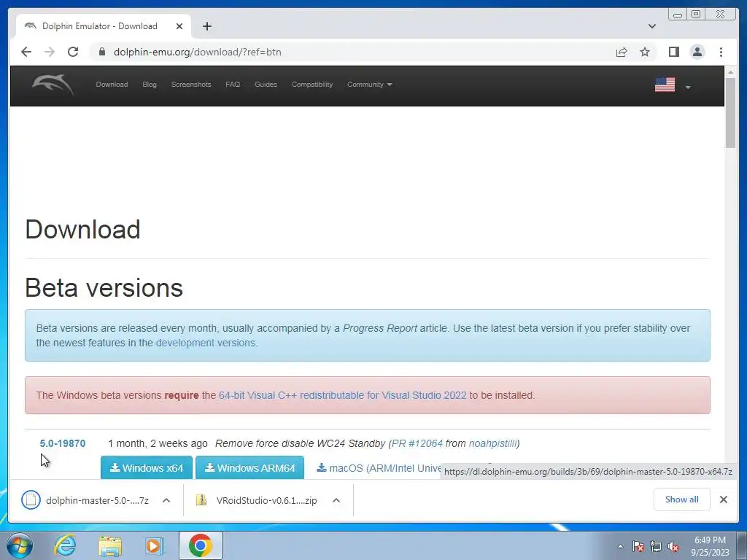This screenshot has height=560, width=747.
Task: Click the network tray icon
Action: (656, 546)
